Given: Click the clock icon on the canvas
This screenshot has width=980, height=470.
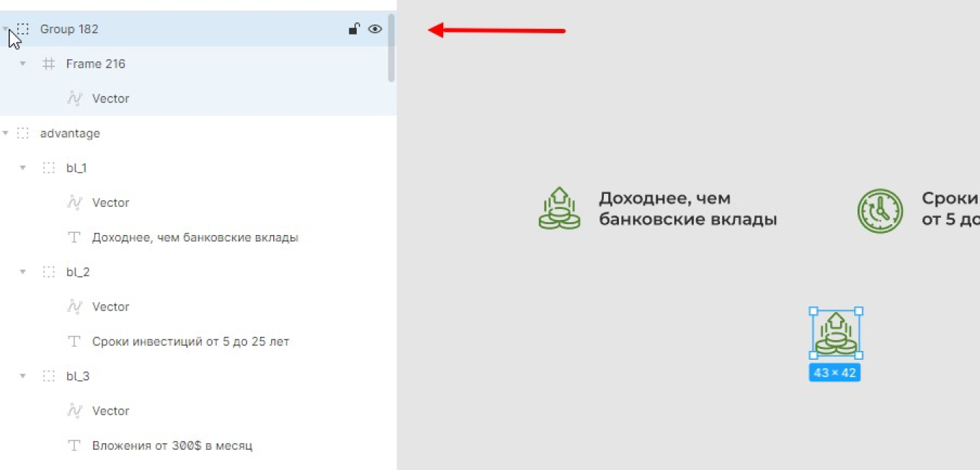Looking at the screenshot, I should click(880, 210).
